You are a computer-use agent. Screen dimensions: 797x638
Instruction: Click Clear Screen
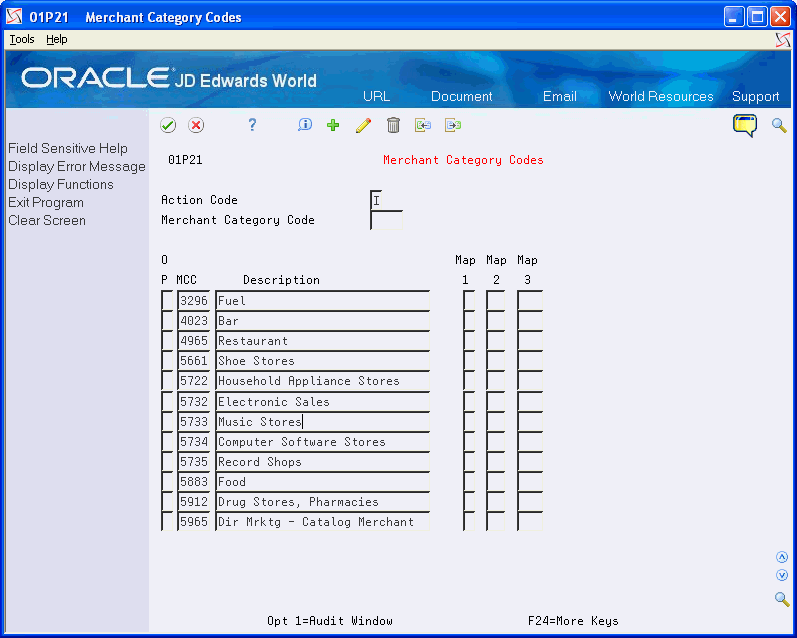[x=47, y=221]
